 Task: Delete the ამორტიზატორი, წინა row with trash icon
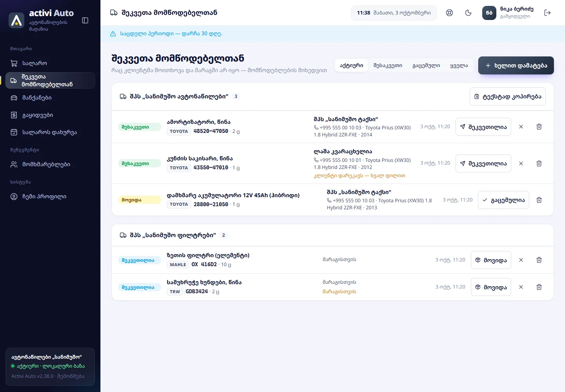539,127
